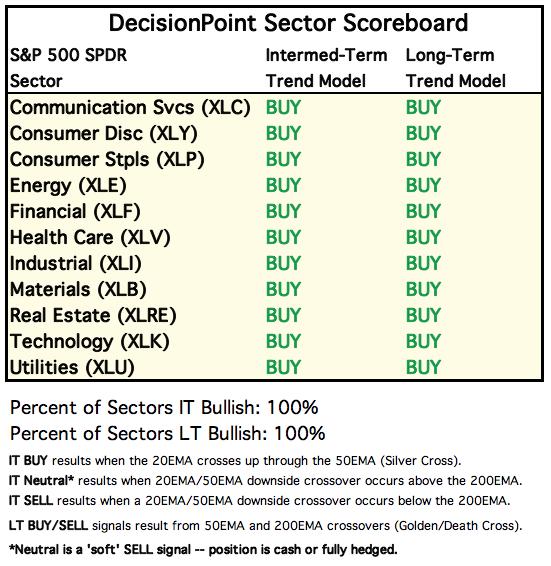Click XLC's Intermed-Term BUY signal

click(x=283, y=108)
